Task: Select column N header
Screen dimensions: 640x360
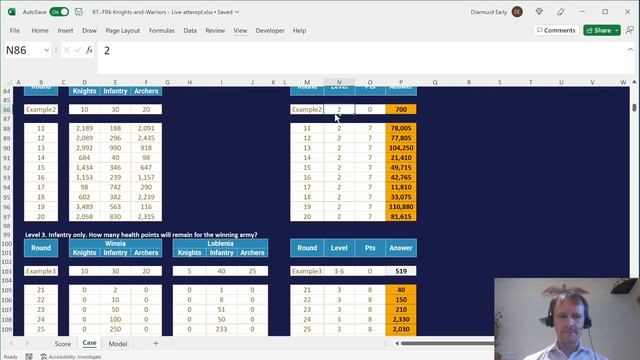Action: click(x=339, y=82)
